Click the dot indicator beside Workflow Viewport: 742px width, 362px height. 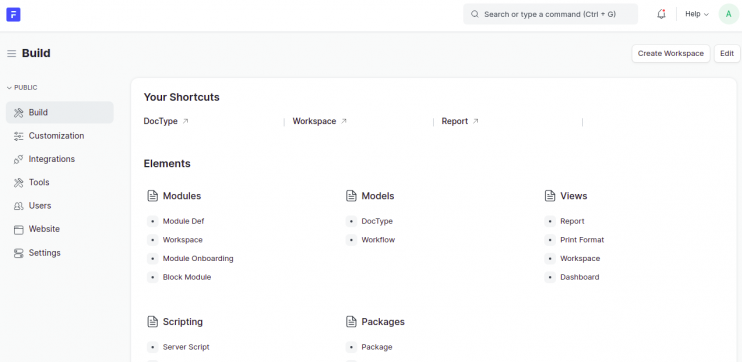(x=351, y=240)
